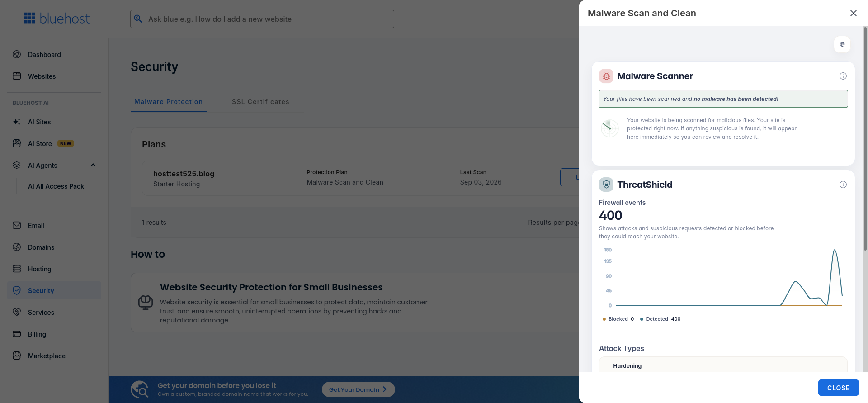This screenshot has width=868, height=403.
Task: Click the domain search banner icon
Action: click(140, 389)
